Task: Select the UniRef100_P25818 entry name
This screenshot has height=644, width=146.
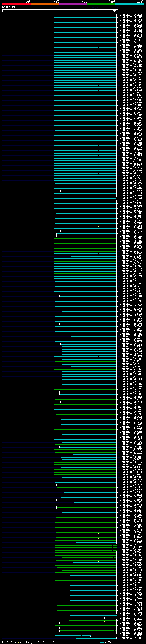Action: [131, 98]
